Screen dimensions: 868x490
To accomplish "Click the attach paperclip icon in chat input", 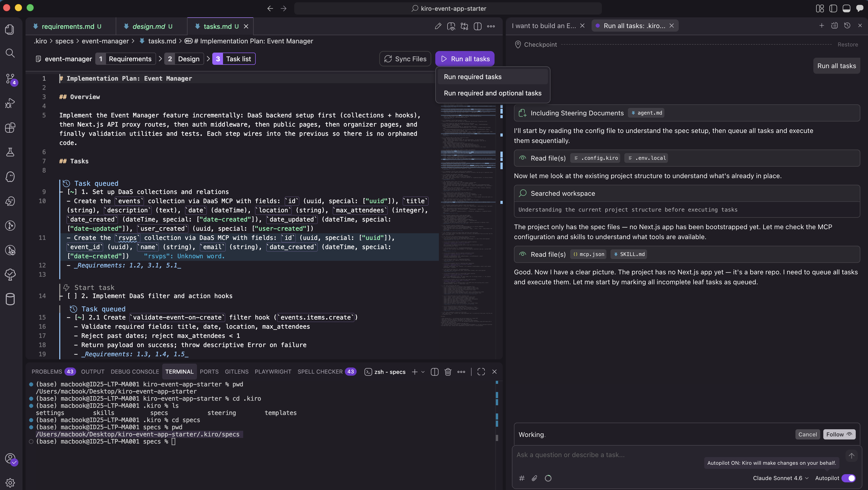I will 534,478.
